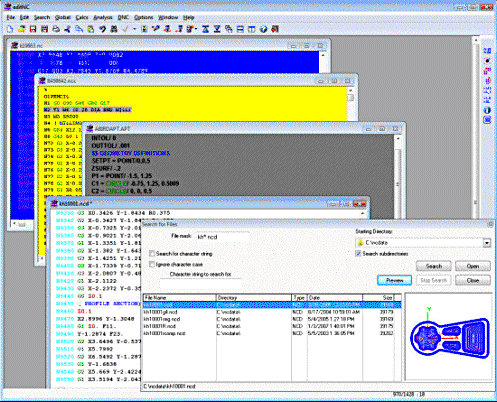Click the part preview thumbnail image
The width and height of the screenshot is (497, 402).
[448, 337]
